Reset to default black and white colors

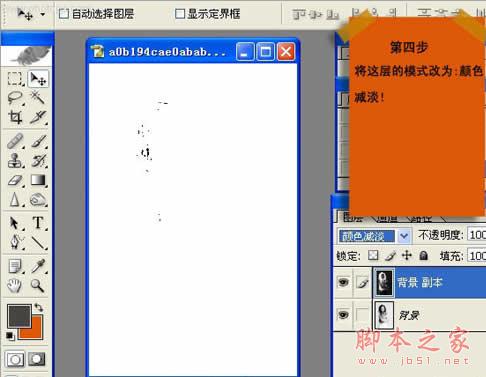click(10, 336)
